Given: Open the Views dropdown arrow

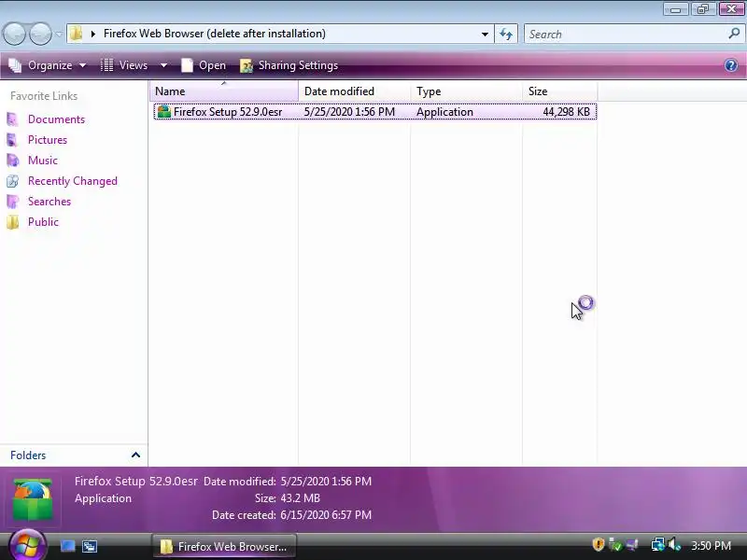Looking at the screenshot, I should click(163, 65).
